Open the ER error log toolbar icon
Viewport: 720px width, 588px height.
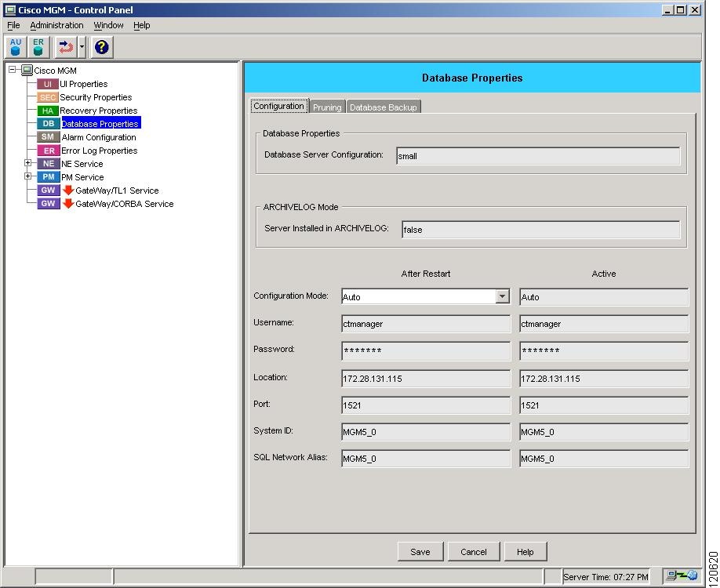[x=38, y=47]
